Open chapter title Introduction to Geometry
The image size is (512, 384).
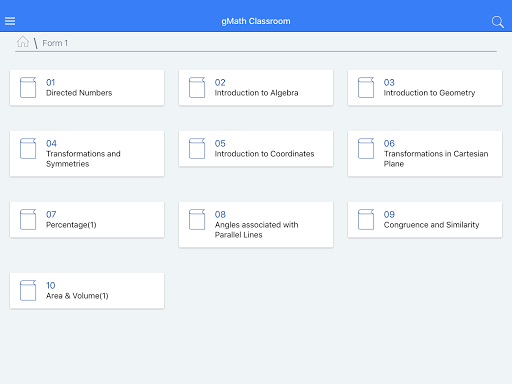429,93
